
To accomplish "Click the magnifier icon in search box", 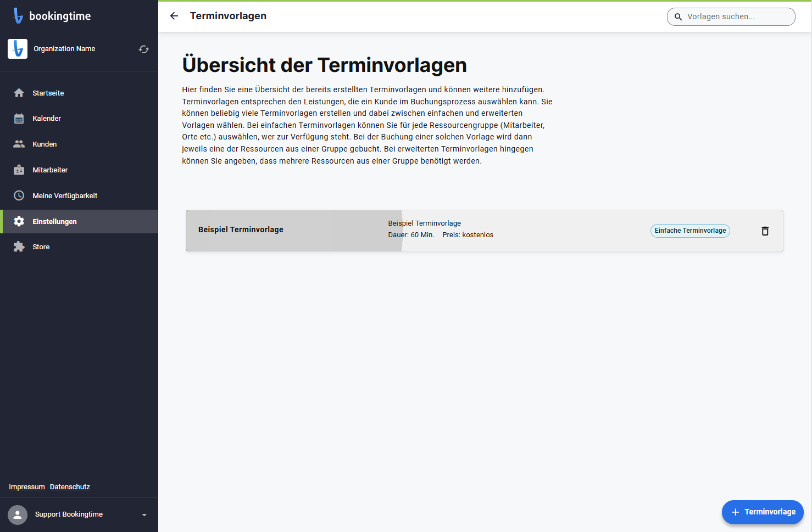I will (x=678, y=17).
